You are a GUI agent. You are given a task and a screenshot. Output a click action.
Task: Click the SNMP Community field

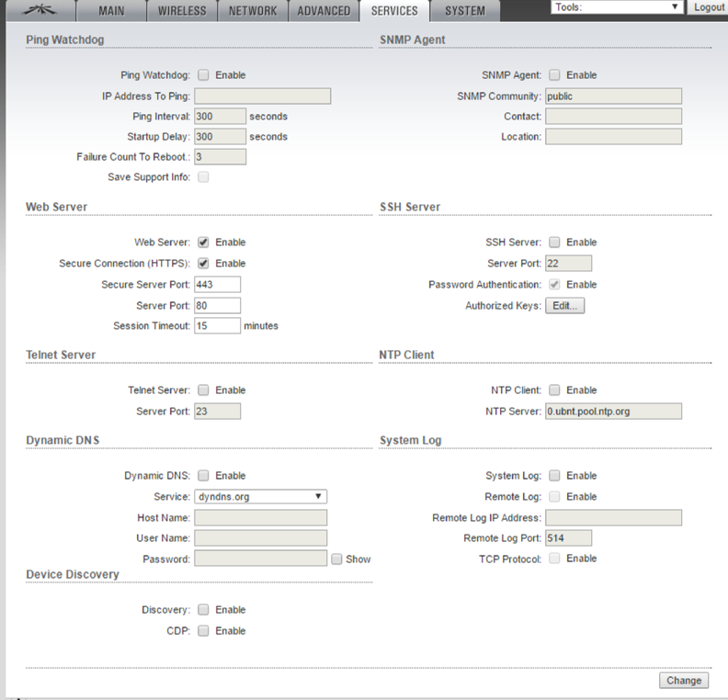pos(613,96)
